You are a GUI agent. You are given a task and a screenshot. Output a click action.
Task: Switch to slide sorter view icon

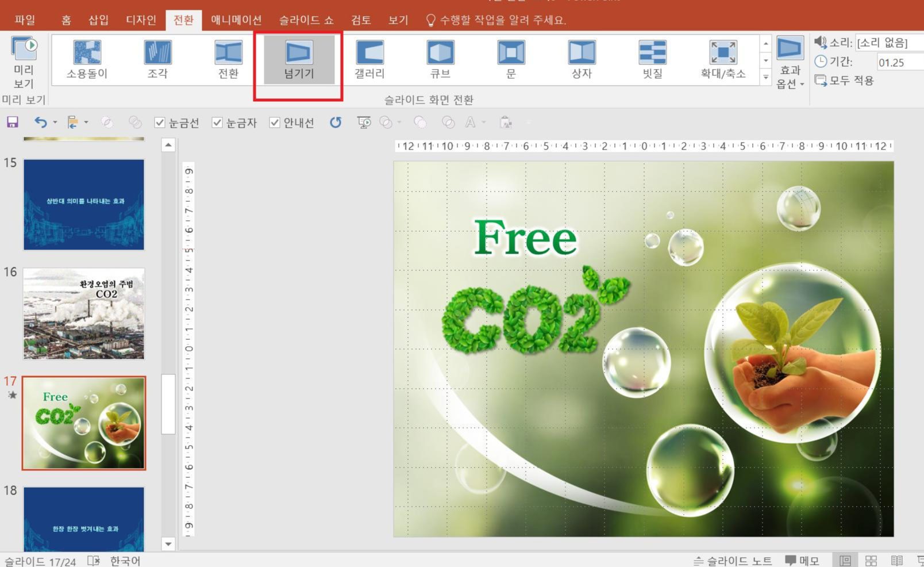coord(871,561)
